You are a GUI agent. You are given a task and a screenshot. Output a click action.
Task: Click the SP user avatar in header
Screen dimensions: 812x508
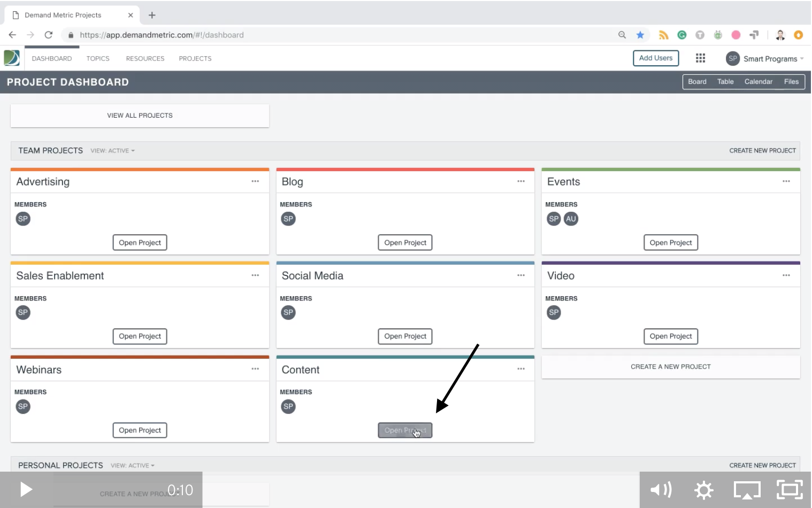pyautogui.click(x=733, y=58)
